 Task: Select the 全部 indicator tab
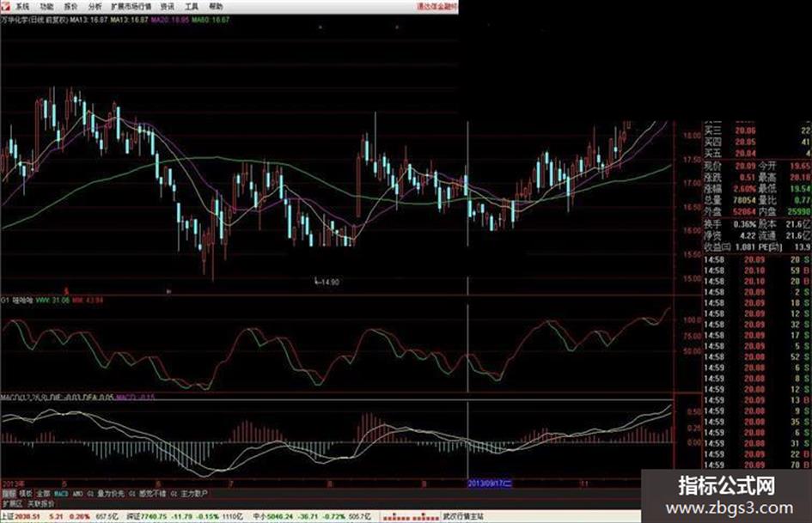43,494
